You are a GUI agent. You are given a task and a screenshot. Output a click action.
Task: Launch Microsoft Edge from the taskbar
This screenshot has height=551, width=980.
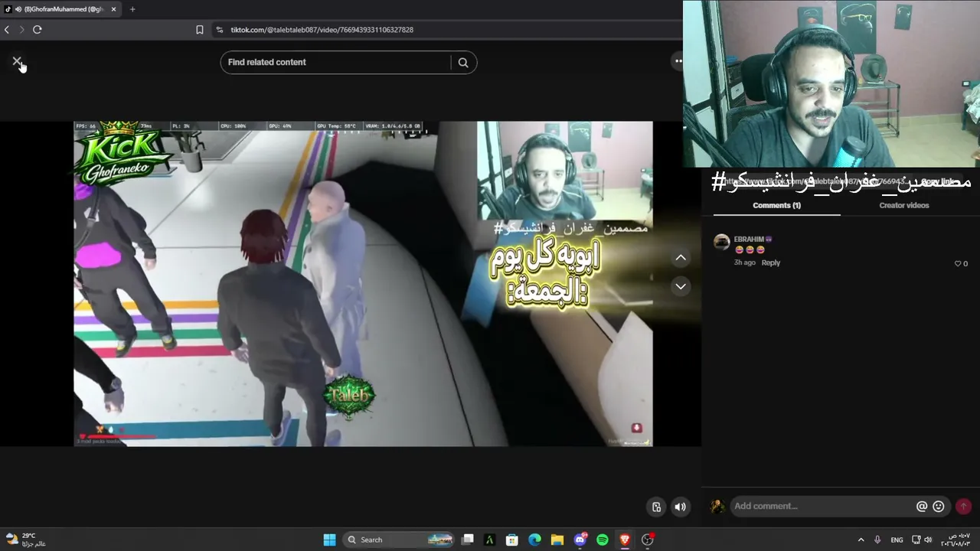pyautogui.click(x=534, y=540)
